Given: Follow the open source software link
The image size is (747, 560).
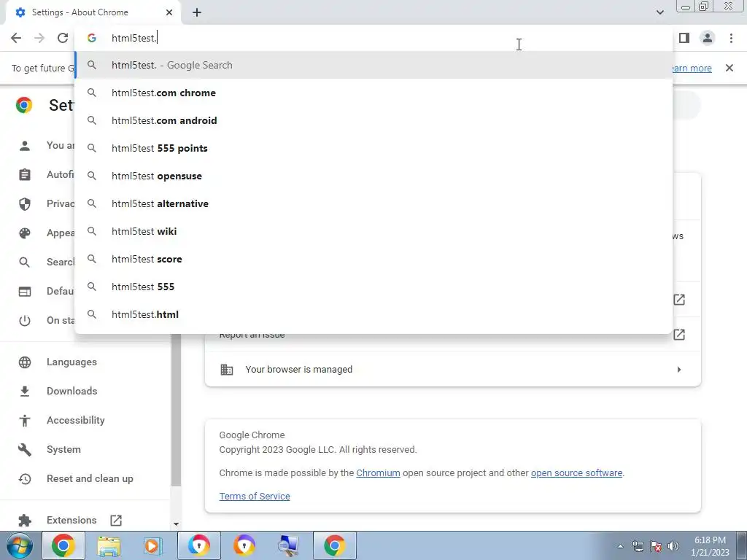Looking at the screenshot, I should coord(576,472).
